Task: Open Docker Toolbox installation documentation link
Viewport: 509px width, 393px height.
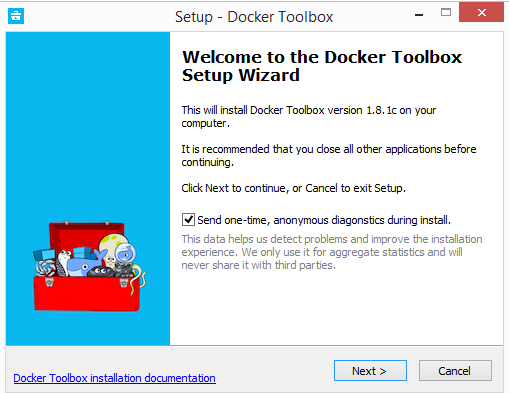Action: (115, 378)
